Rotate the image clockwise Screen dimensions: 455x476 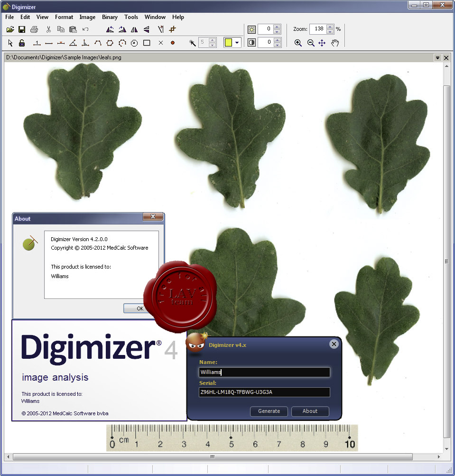click(122, 29)
